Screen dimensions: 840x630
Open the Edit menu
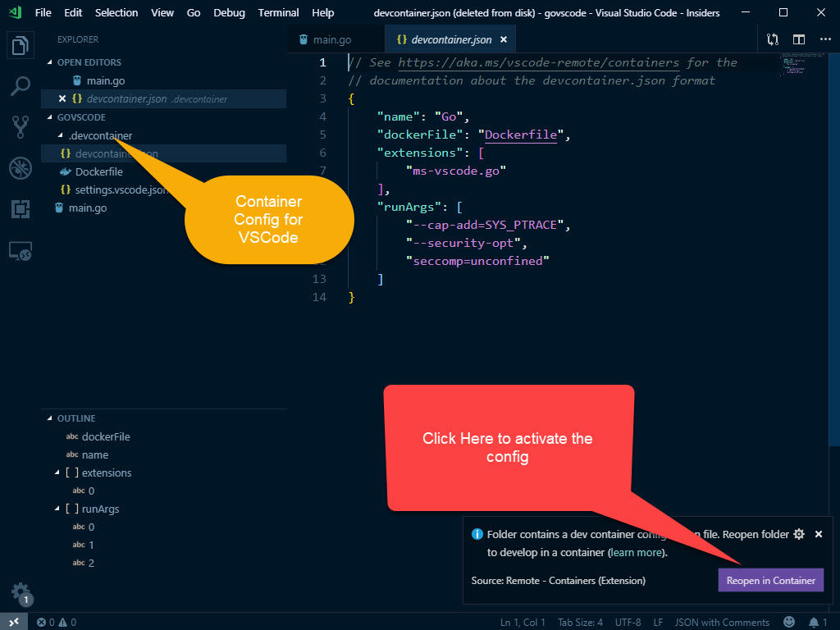click(73, 12)
